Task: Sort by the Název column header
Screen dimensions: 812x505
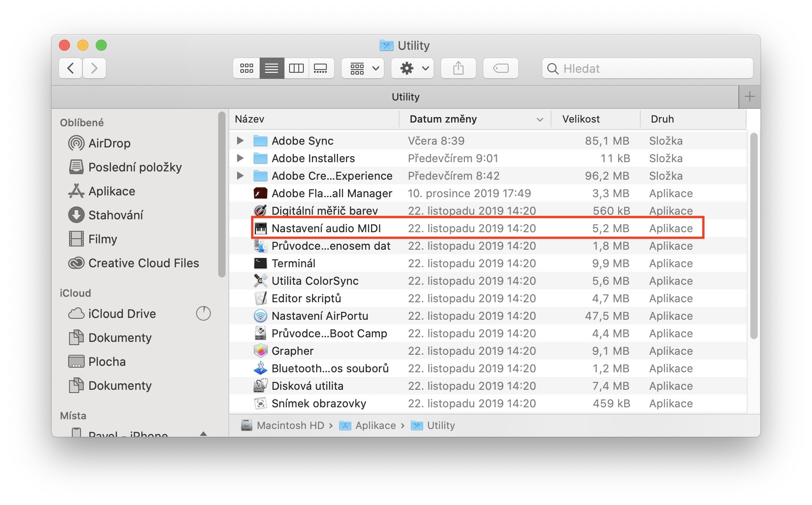Action: [314, 119]
